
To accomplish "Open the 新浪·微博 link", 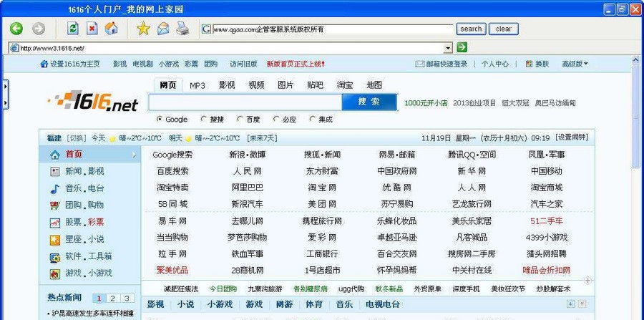I will pyautogui.click(x=248, y=155).
